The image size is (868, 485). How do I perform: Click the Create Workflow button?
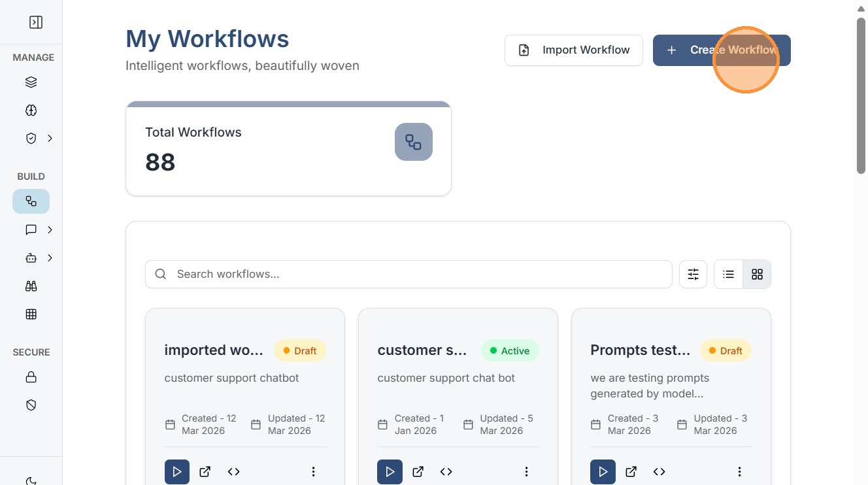pyautogui.click(x=722, y=50)
